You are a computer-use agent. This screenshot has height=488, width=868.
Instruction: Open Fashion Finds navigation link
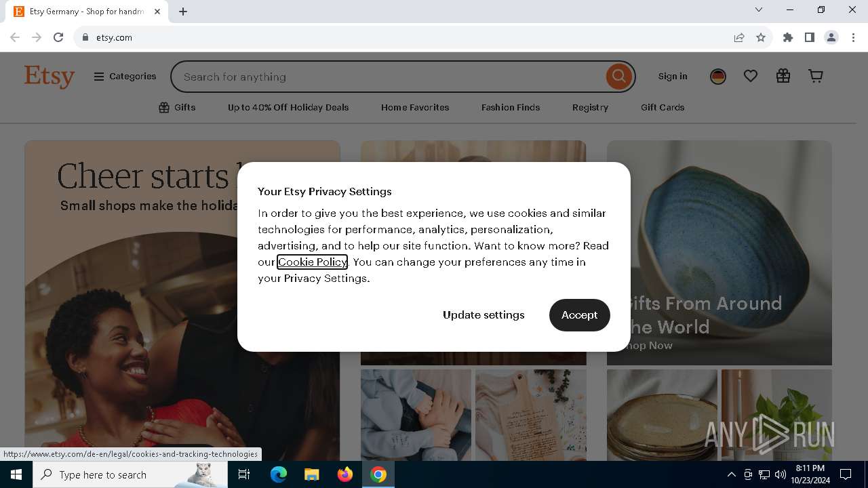click(511, 107)
